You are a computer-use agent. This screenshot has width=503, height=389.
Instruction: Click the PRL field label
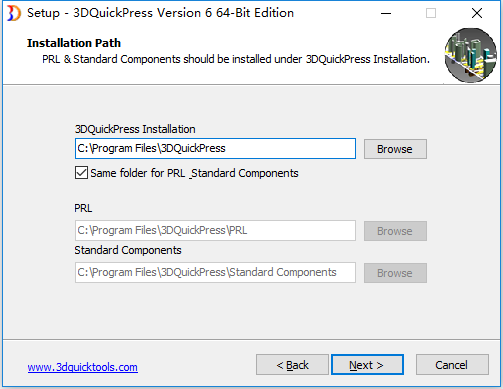83,208
